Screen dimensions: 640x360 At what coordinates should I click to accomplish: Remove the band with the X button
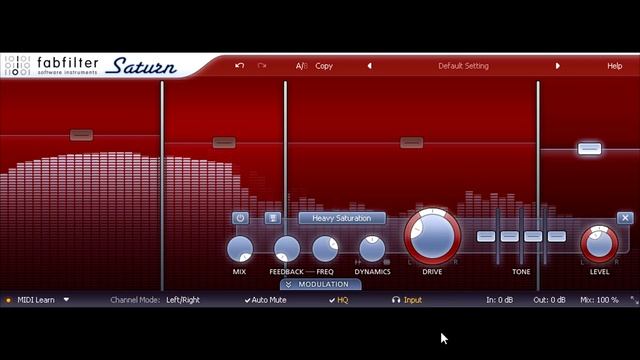point(625,218)
